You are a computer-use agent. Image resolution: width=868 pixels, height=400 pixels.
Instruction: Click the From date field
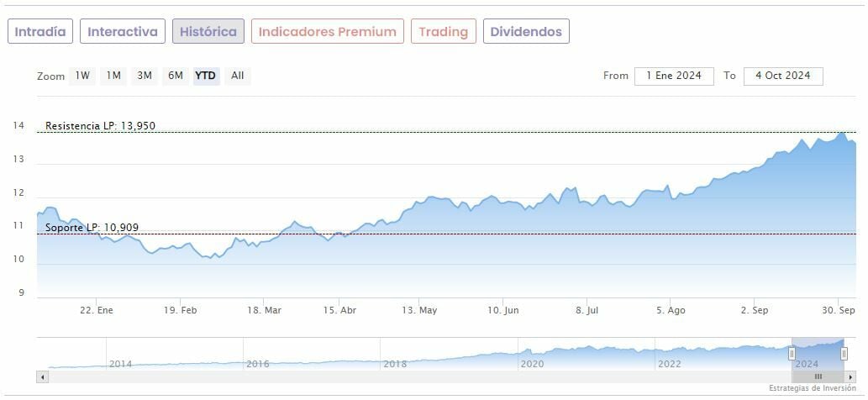click(x=674, y=76)
